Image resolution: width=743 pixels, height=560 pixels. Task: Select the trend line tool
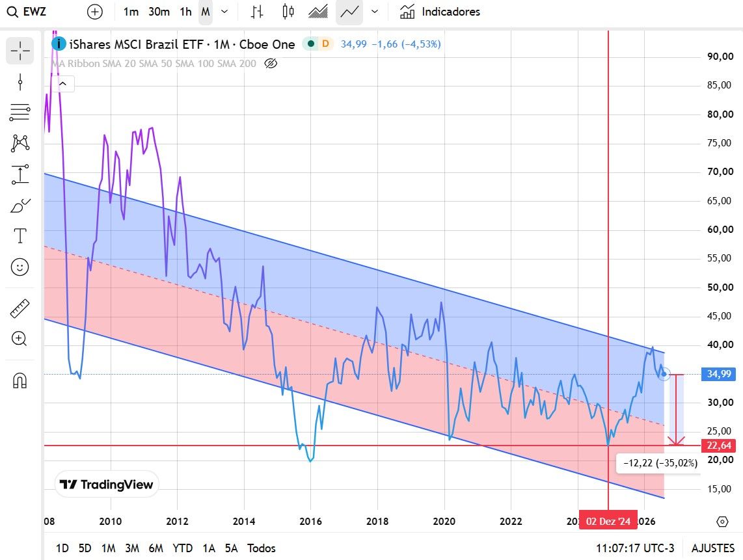[20, 82]
